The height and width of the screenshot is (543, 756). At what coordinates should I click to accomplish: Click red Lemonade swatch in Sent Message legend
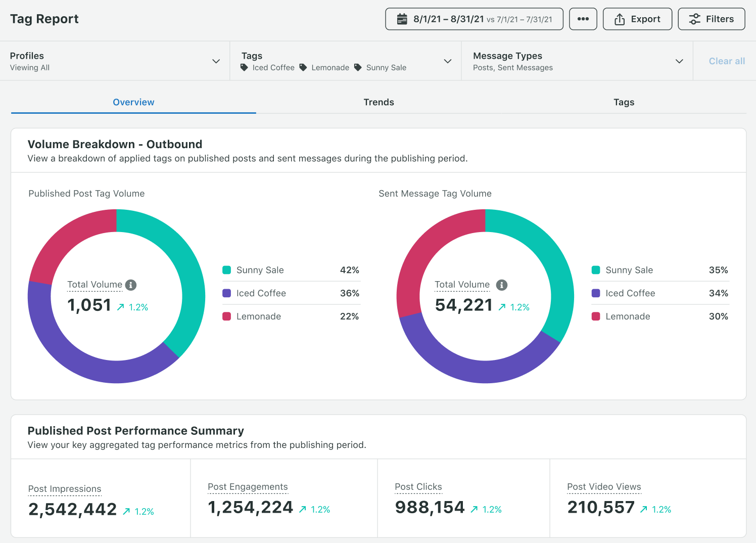click(x=596, y=316)
